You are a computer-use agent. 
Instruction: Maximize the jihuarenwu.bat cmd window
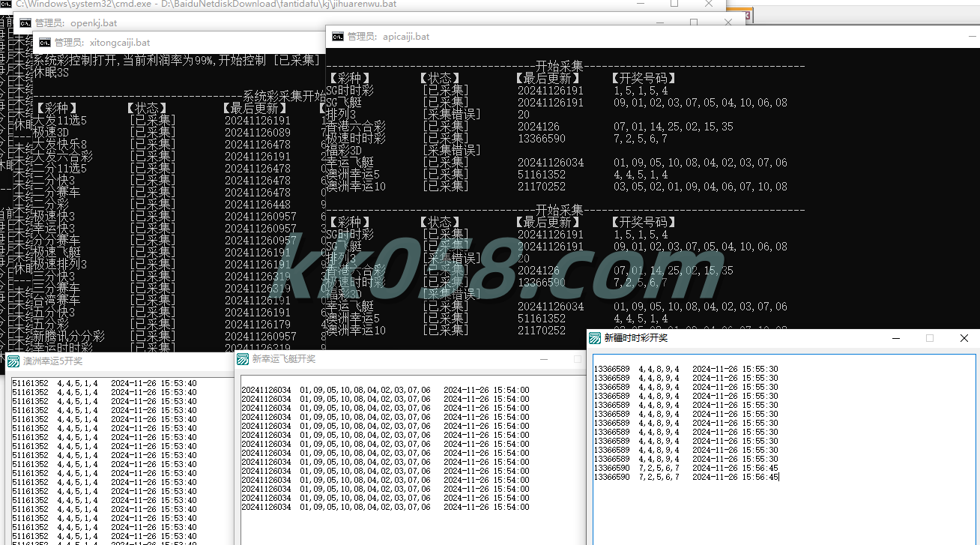coord(674,4)
